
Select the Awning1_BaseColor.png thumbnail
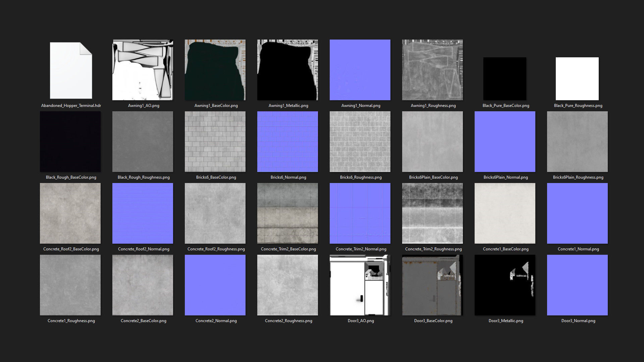215,70
